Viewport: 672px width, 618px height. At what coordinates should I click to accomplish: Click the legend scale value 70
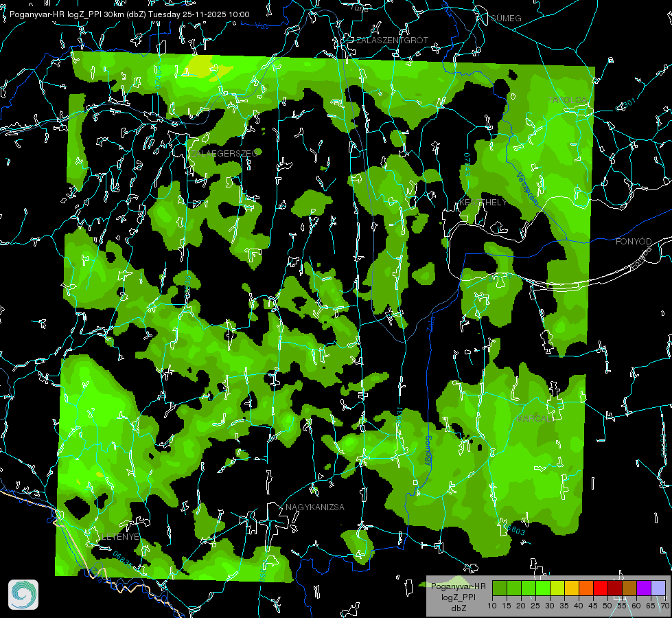pyautogui.click(x=664, y=606)
